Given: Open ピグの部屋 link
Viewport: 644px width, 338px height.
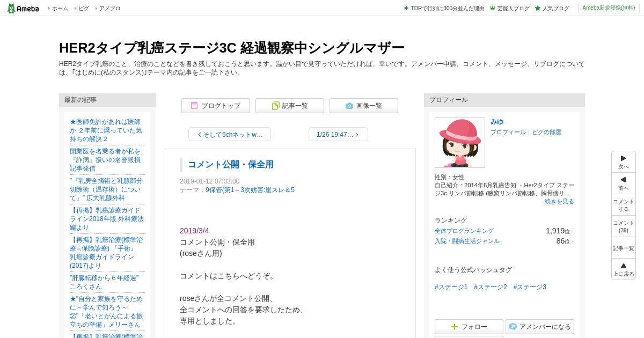Looking at the screenshot, I should coord(546,132).
